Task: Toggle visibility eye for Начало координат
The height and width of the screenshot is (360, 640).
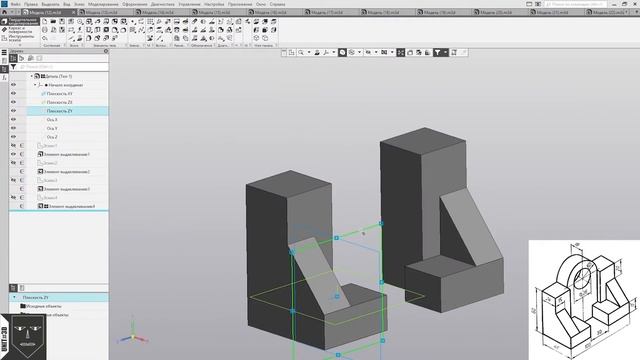Action: pos(13,84)
